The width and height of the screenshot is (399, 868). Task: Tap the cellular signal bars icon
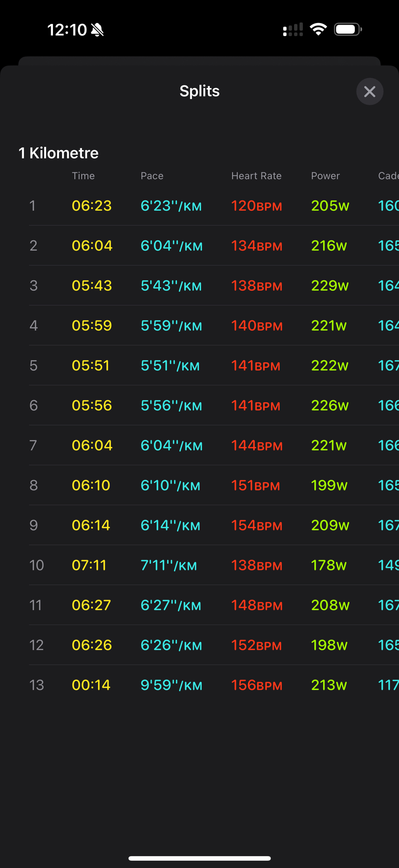tap(293, 30)
